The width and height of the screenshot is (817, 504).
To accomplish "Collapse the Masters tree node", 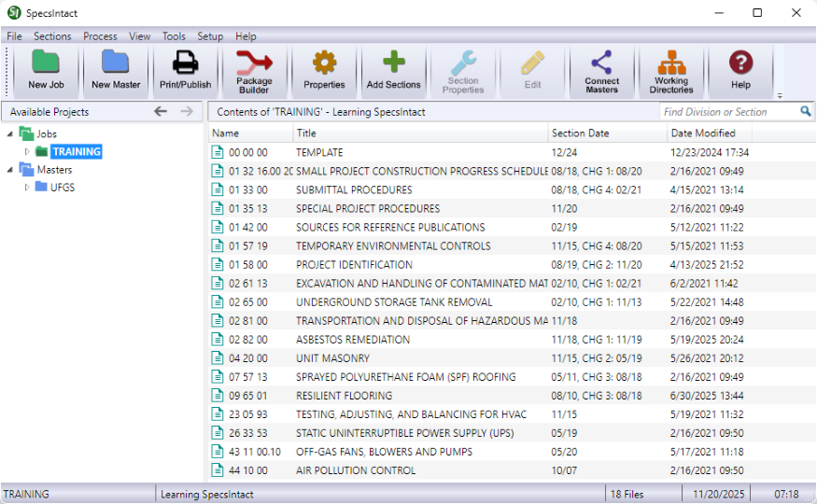I will (10, 170).
